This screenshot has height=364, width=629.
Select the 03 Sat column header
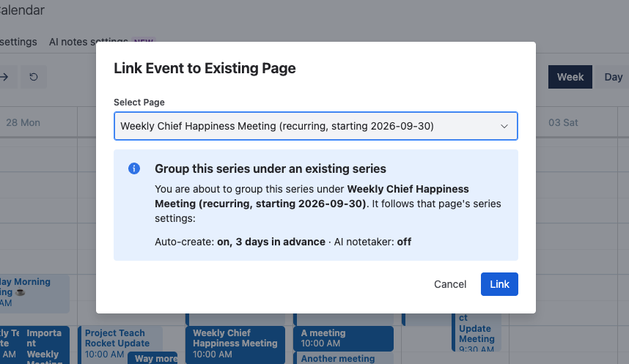click(x=563, y=122)
